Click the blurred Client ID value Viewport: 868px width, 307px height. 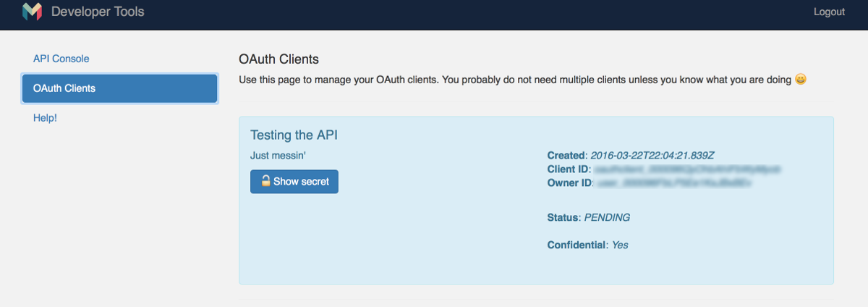click(x=687, y=169)
